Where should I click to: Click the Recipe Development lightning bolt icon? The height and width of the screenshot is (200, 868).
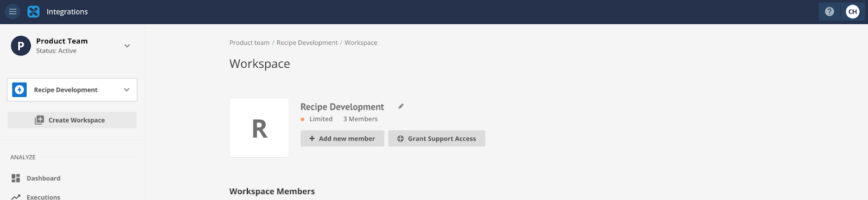[20, 89]
